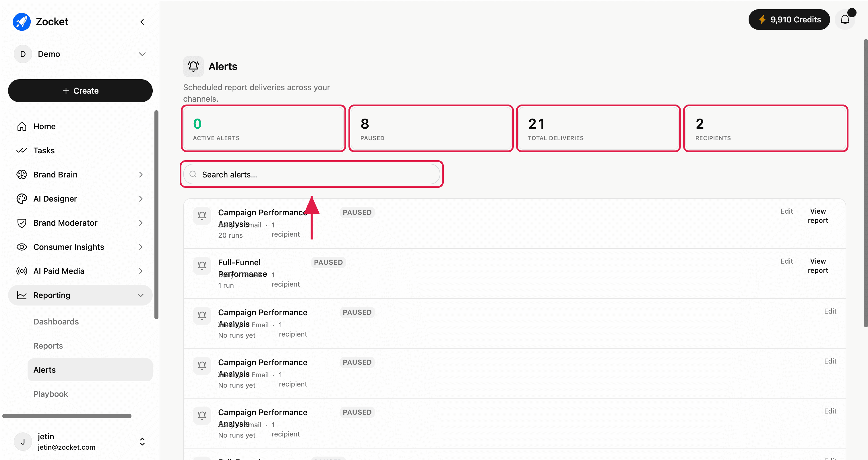Click the Zocket rocket logo

22,22
